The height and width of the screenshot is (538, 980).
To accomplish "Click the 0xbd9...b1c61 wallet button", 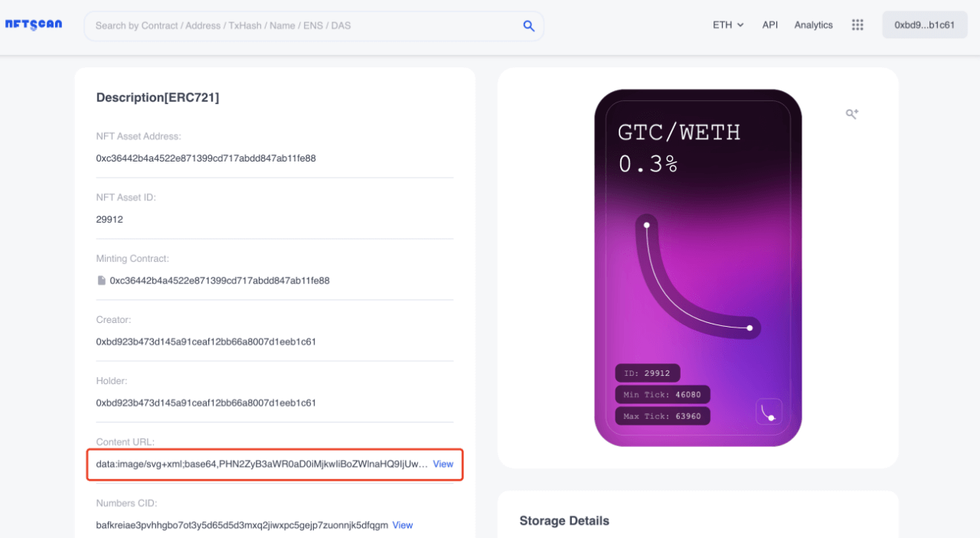I will [x=925, y=24].
